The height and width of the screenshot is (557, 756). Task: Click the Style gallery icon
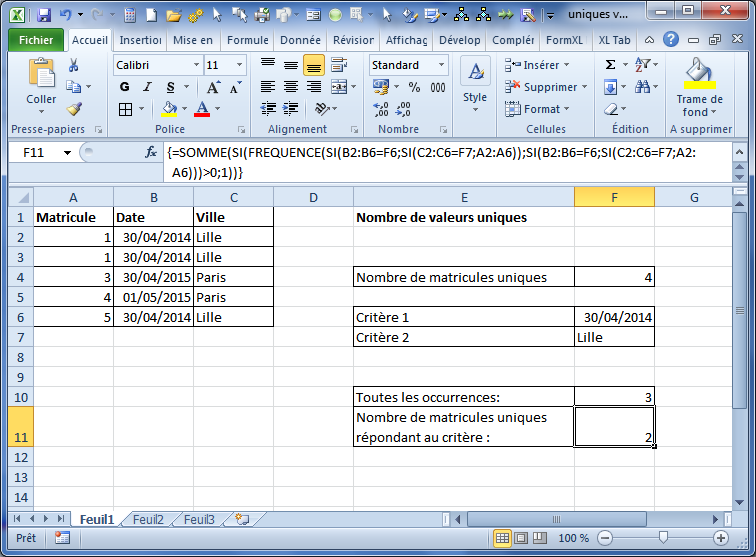[x=475, y=72]
